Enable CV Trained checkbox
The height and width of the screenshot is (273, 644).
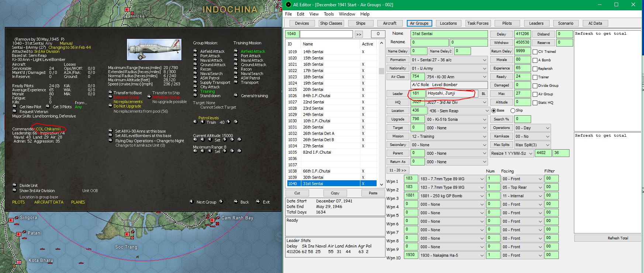[x=535, y=52]
